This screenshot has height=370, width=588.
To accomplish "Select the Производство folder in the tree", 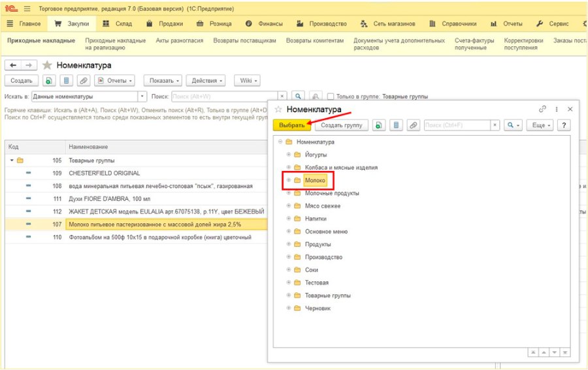I will click(323, 257).
